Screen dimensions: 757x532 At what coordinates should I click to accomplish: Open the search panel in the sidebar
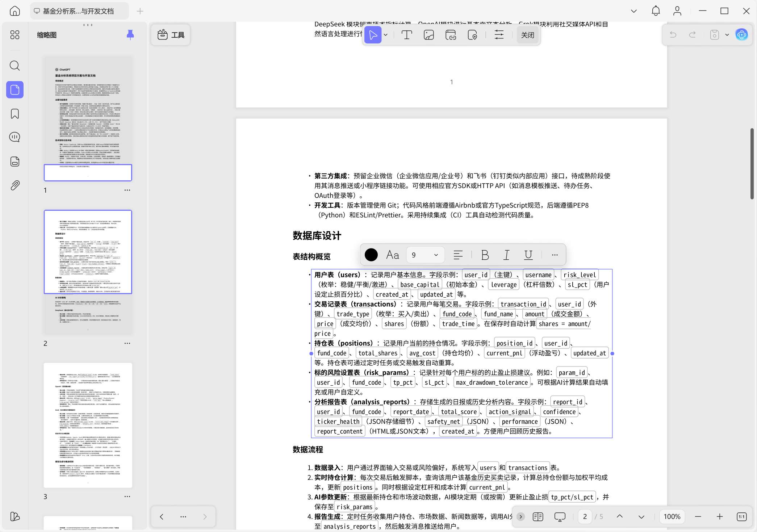(x=14, y=66)
